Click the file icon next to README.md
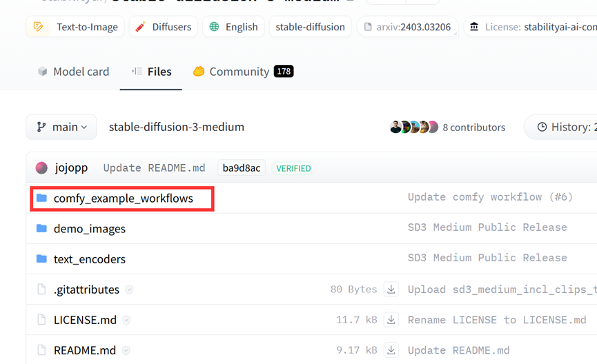597x364 pixels. [x=41, y=350]
